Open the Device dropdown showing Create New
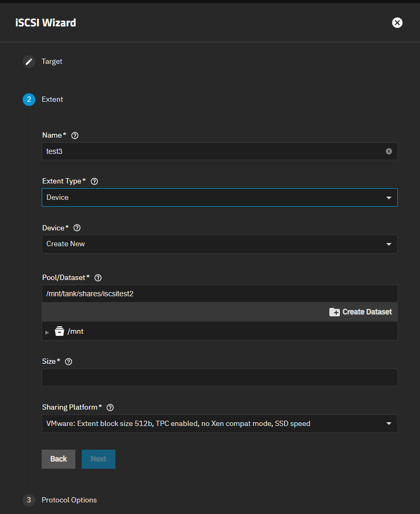Screen dimensions: 420x514 pyautogui.click(x=219, y=244)
